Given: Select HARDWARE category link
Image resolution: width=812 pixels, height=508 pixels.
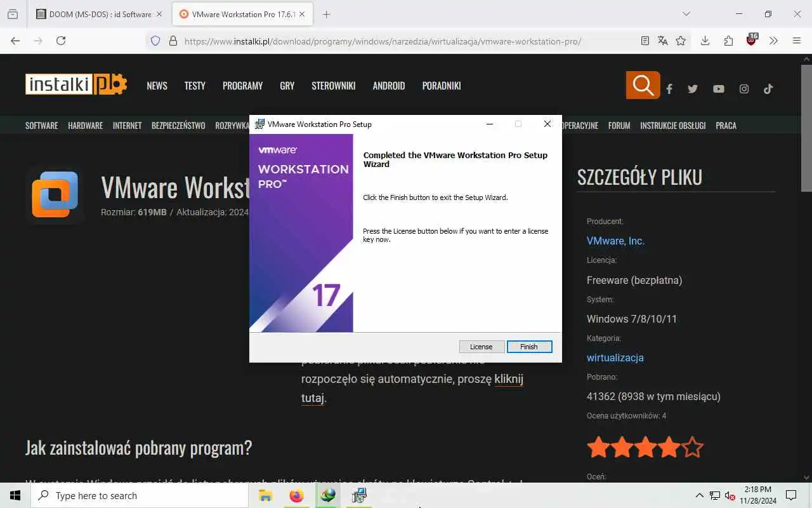Looking at the screenshot, I should (x=86, y=126).
